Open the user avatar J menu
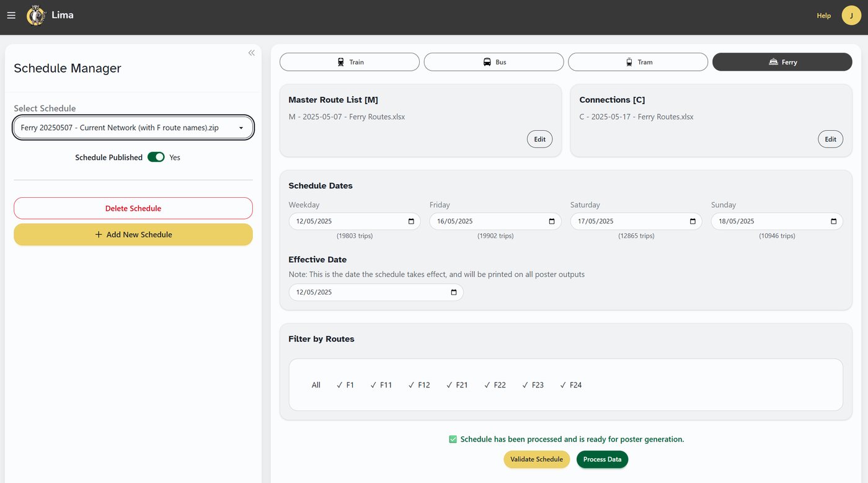 [x=851, y=16]
